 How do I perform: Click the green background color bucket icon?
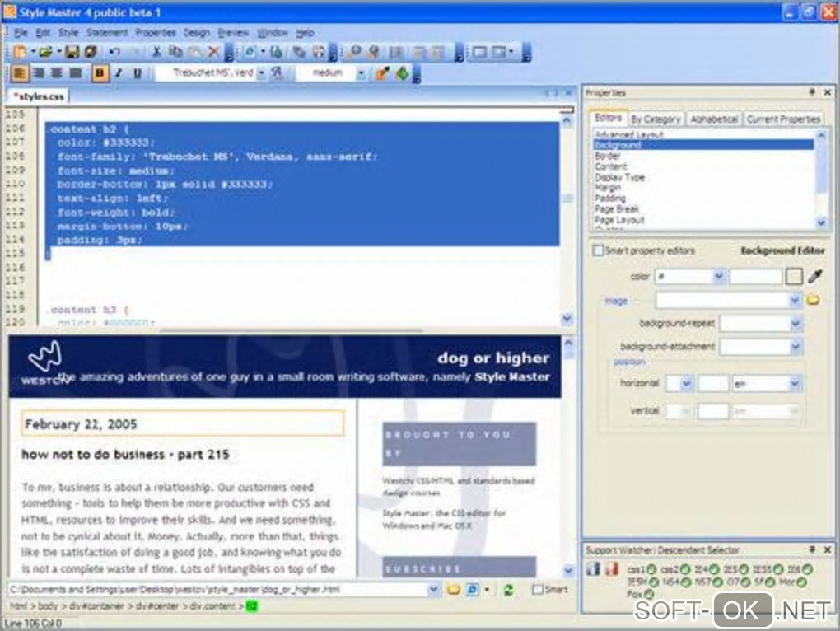coord(402,72)
